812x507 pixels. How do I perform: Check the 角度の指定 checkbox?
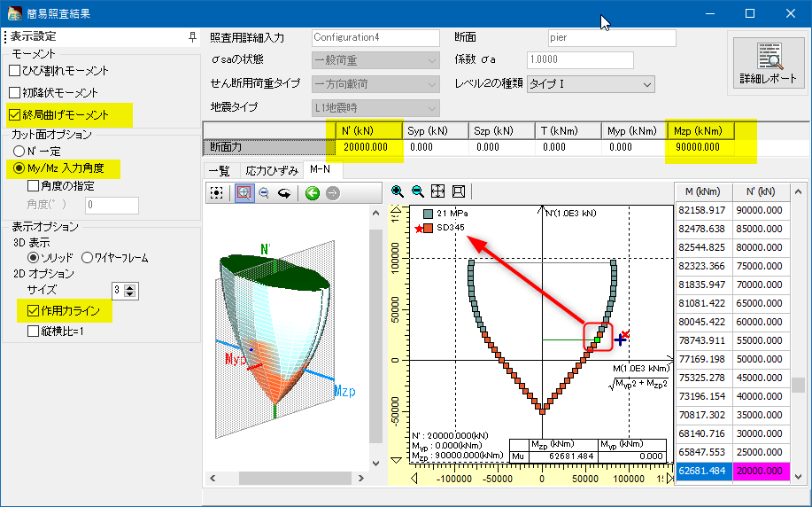click(x=33, y=185)
